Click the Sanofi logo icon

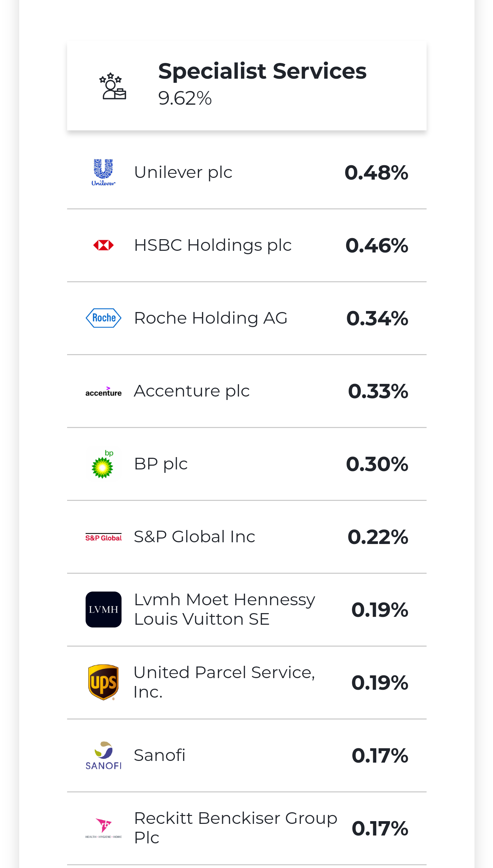click(103, 756)
